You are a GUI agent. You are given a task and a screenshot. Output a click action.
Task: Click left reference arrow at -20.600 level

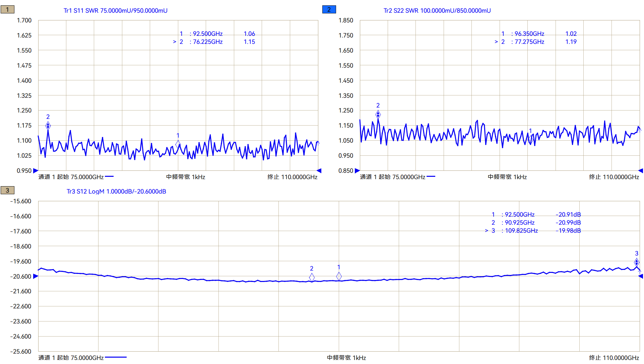36,276
